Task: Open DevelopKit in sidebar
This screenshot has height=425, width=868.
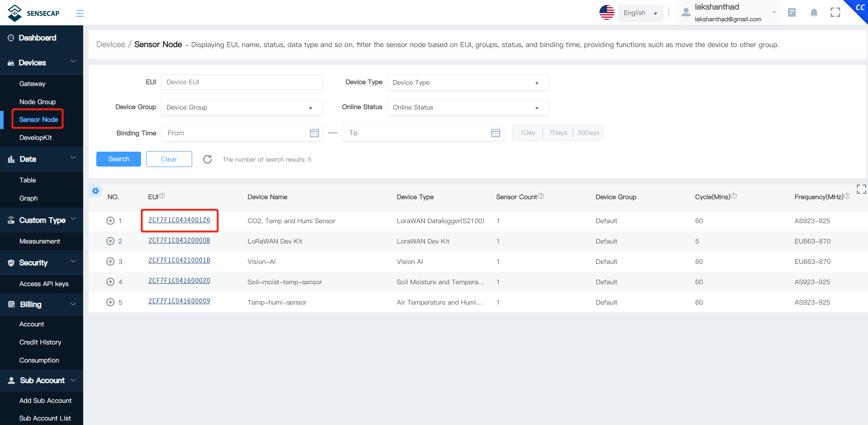Action: [36, 138]
